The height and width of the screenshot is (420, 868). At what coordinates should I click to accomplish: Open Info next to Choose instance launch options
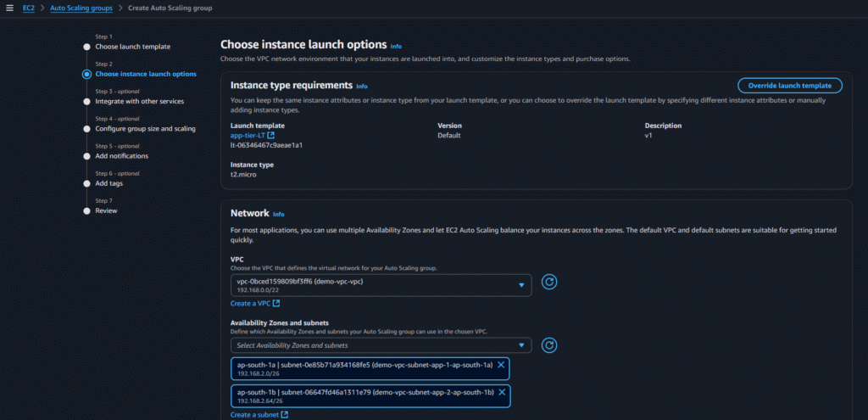(x=396, y=47)
